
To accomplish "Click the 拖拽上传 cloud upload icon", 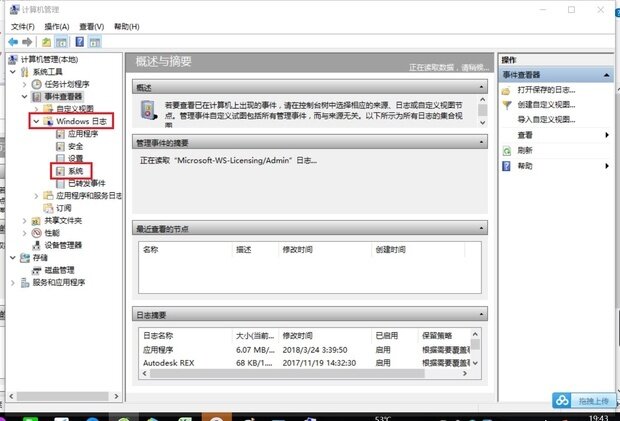I will pyautogui.click(x=562, y=401).
